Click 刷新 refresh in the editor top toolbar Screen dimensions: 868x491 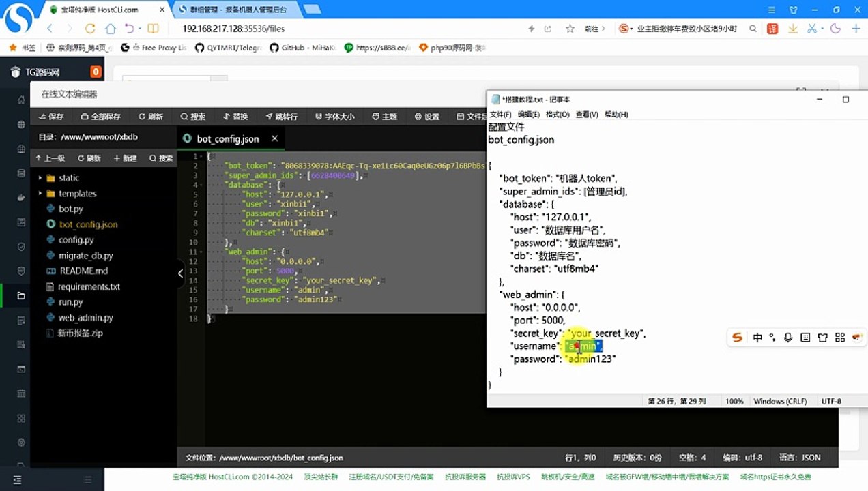click(151, 117)
